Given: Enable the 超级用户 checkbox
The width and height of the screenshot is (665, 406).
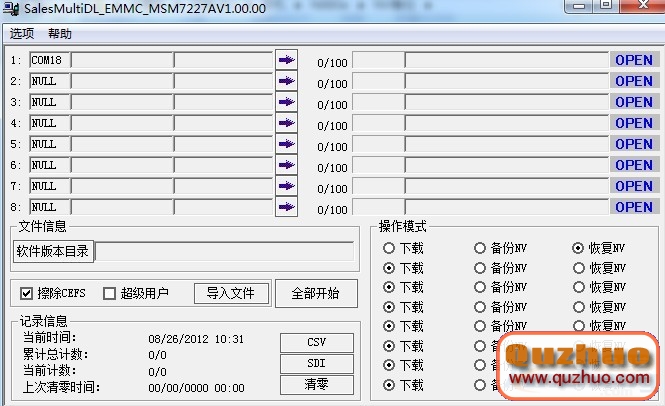Looking at the screenshot, I should coord(109,293).
